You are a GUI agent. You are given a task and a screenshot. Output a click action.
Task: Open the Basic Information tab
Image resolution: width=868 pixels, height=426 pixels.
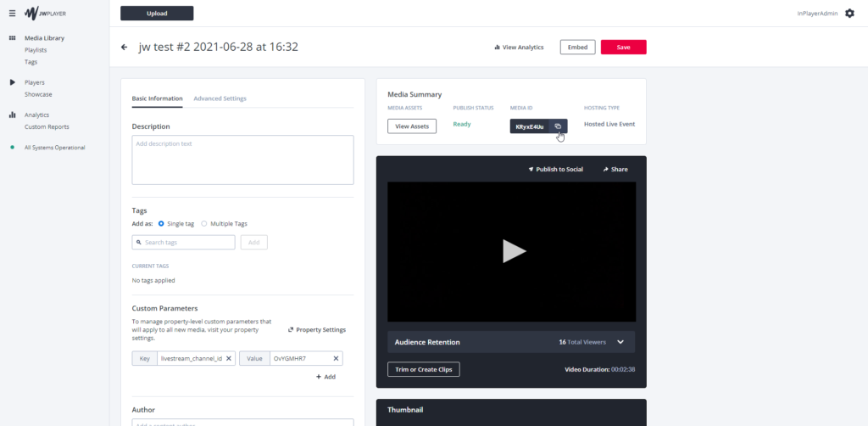157,98
